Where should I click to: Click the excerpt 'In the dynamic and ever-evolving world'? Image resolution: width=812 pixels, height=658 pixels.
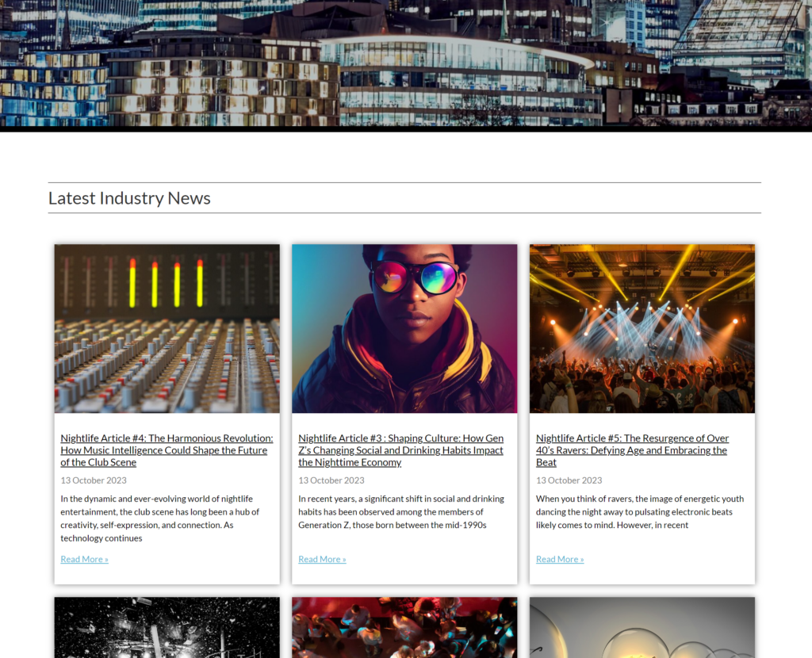[160, 518]
